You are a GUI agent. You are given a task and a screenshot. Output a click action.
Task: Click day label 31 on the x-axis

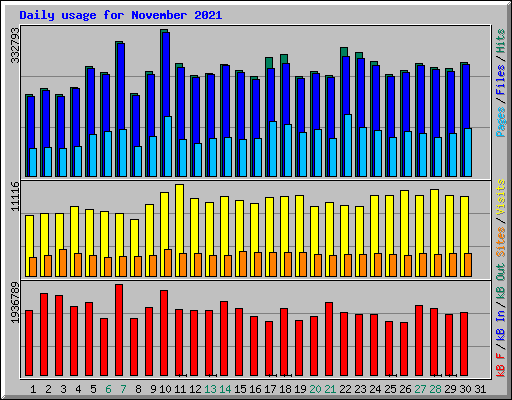tap(480, 389)
